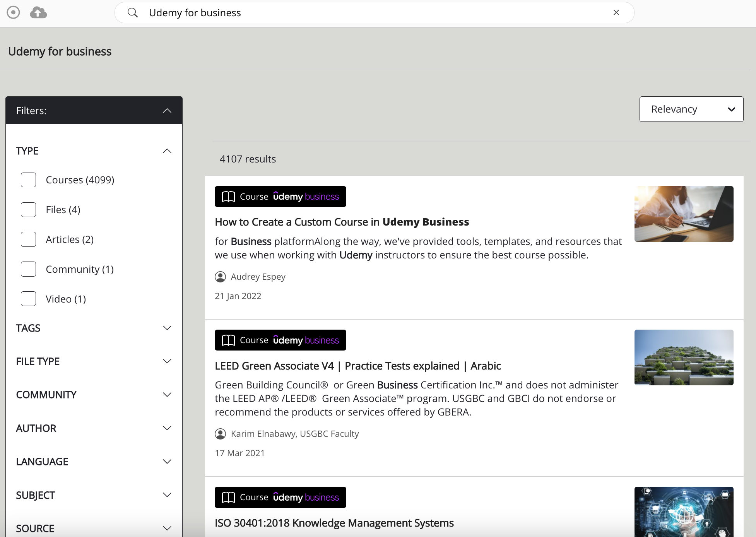Check the Video (1) type filter
Screen dimensions: 756x537
pos(28,299)
